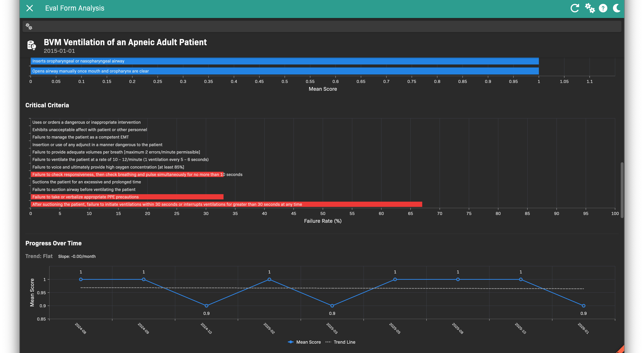Image resolution: width=644 pixels, height=353 pixels.
Task: Click the 2024-10 data point at 0.9
Action: coord(206,306)
